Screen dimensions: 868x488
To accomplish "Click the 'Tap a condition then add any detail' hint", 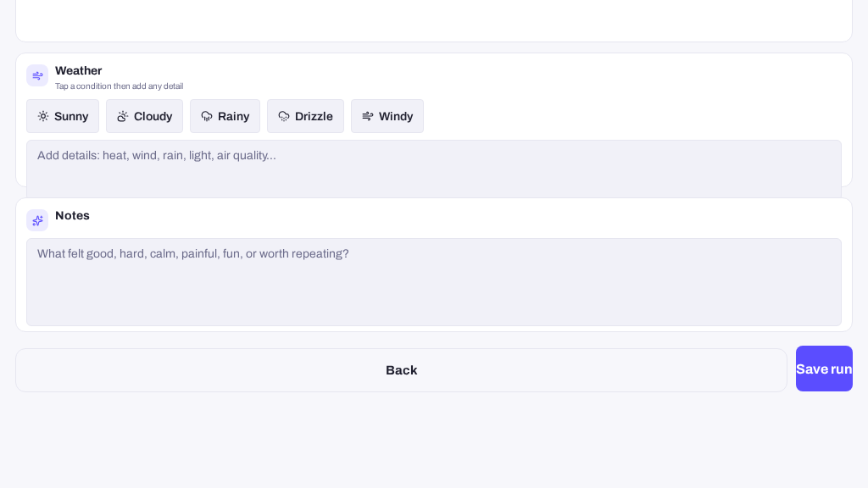I will [x=119, y=86].
